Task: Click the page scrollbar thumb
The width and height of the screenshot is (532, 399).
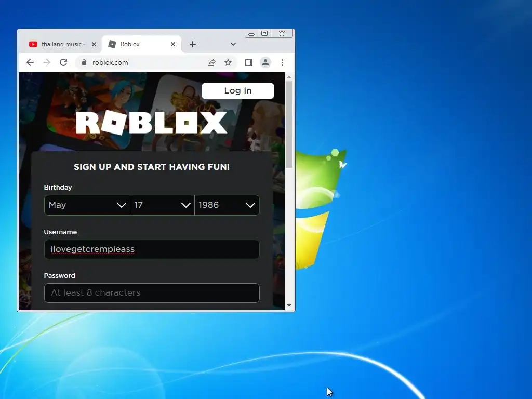Action: pyautogui.click(x=289, y=125)
